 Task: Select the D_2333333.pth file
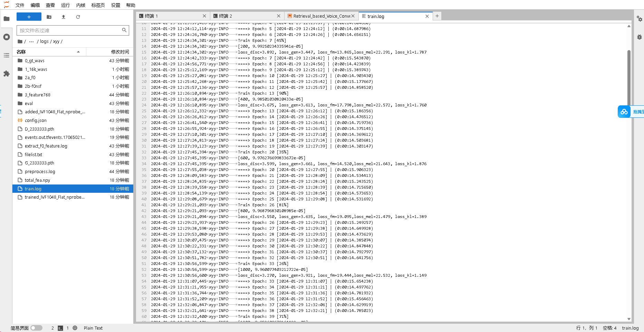[73, 129]
